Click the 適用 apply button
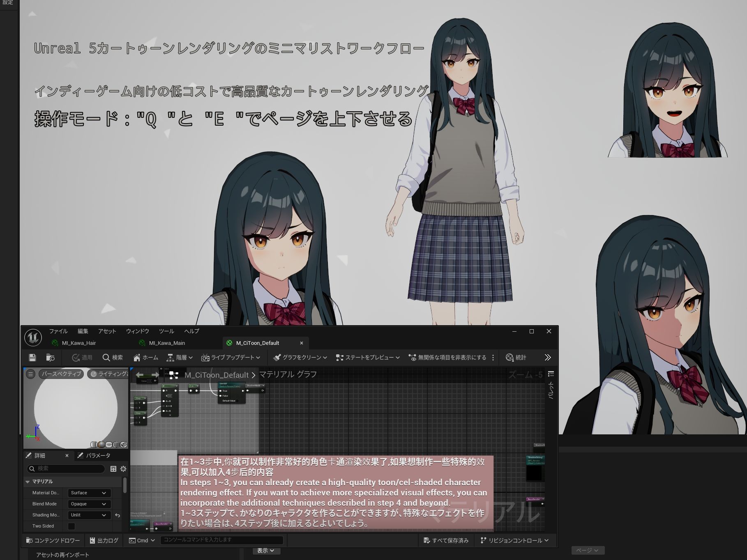Screen dimensions: 747x560 [x=82, y=358]
